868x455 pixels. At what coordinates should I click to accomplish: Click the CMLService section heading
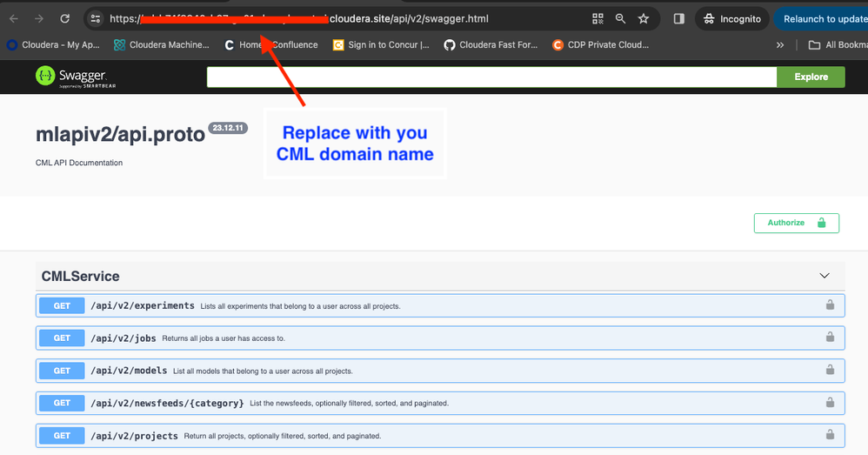point(80,276)
